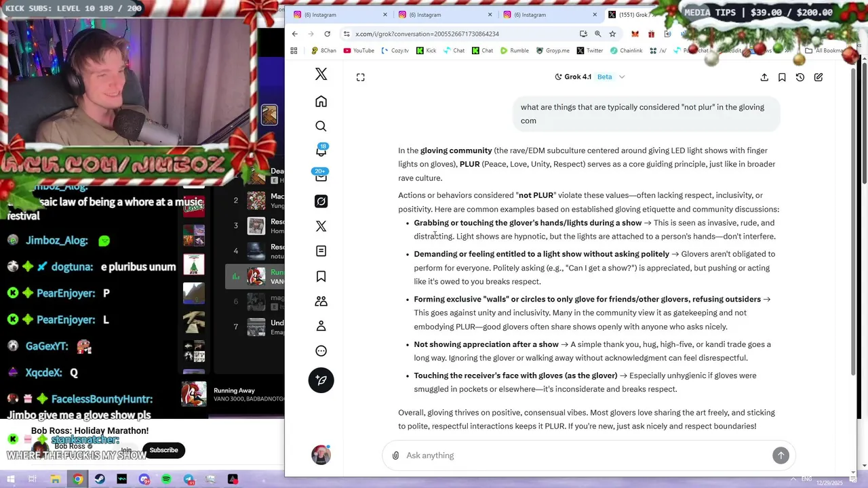View site information icon in address bar
Screen dimensions: 868x488
[347, 34]
